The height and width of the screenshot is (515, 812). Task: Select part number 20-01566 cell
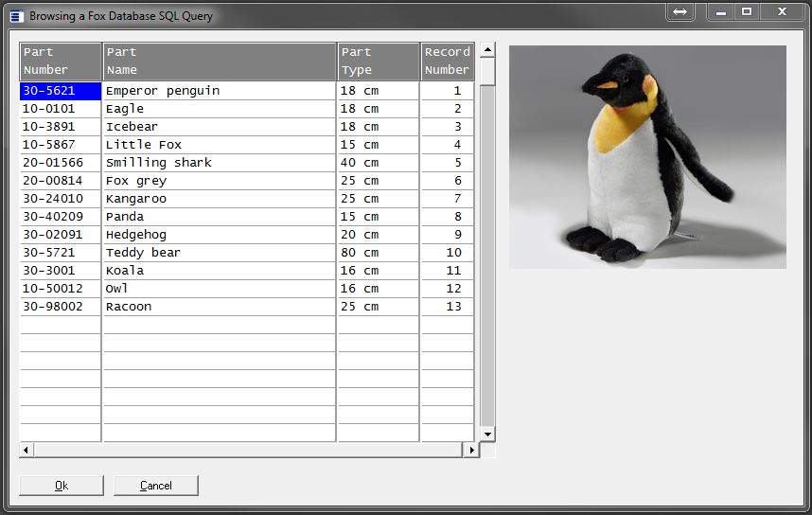pos(61,163)
